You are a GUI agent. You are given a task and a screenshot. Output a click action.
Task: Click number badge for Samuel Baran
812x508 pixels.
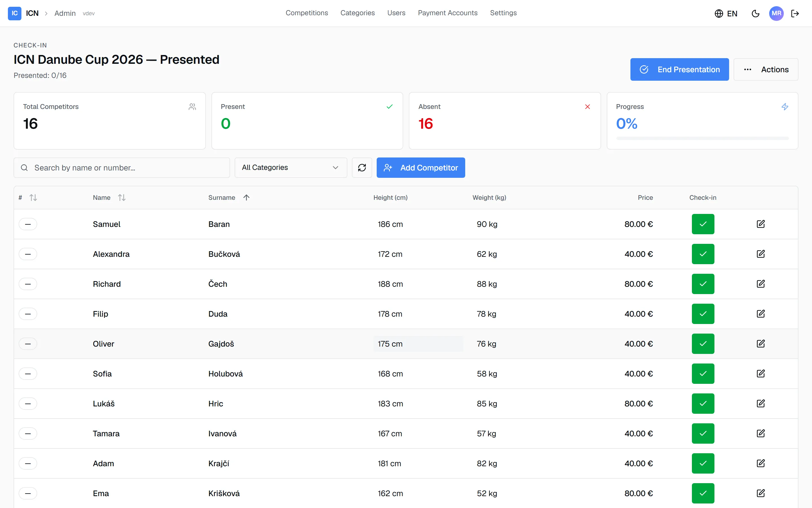[28, 224]
